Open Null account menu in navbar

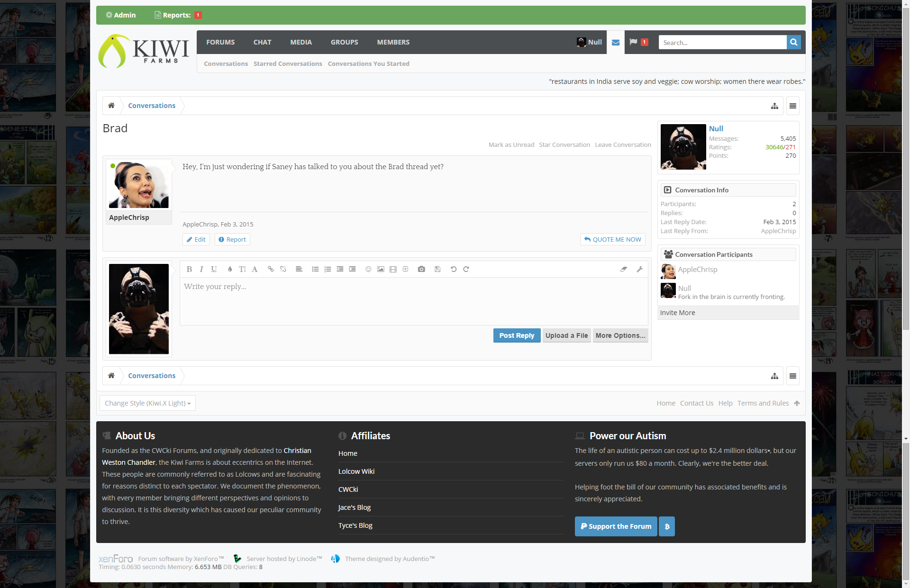pyautogui.click(x=589, y=42)
